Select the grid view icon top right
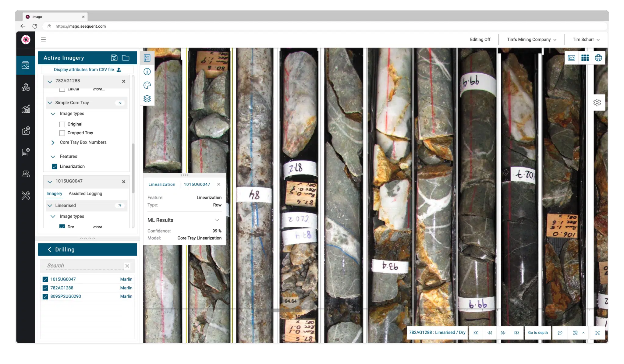The image size is (624, 364). point(585,58)
